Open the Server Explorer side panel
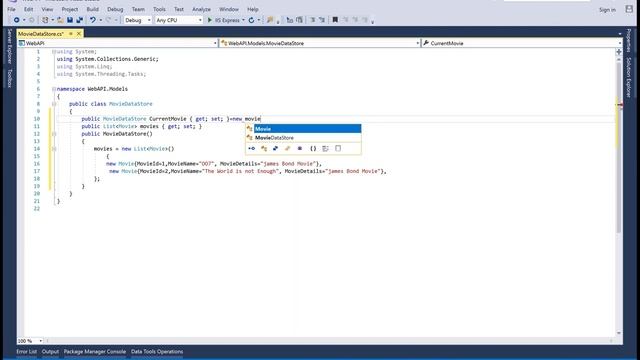 tap(9, 46)
